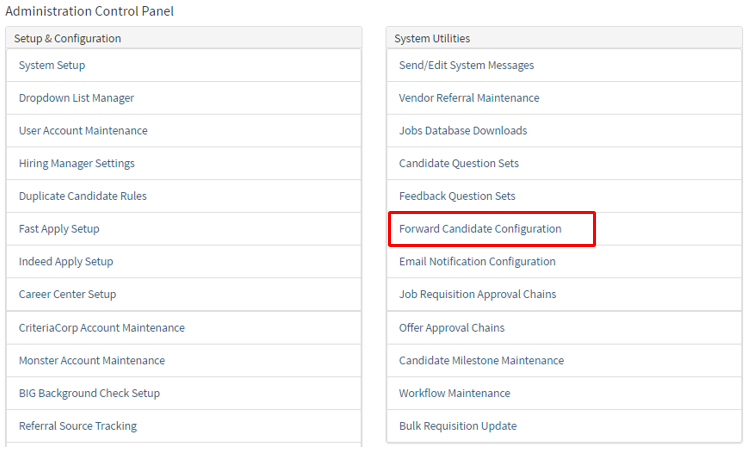Image resolution: width=749 pixels, height=449 pixels.
Task: Open Send/Edit System Messages
Action: click(x=466, y=65)
